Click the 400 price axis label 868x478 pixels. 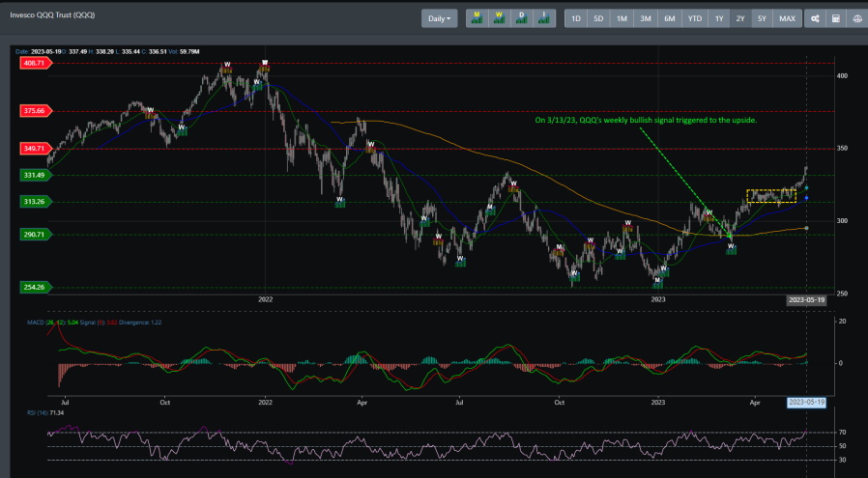tap(842, 75)
